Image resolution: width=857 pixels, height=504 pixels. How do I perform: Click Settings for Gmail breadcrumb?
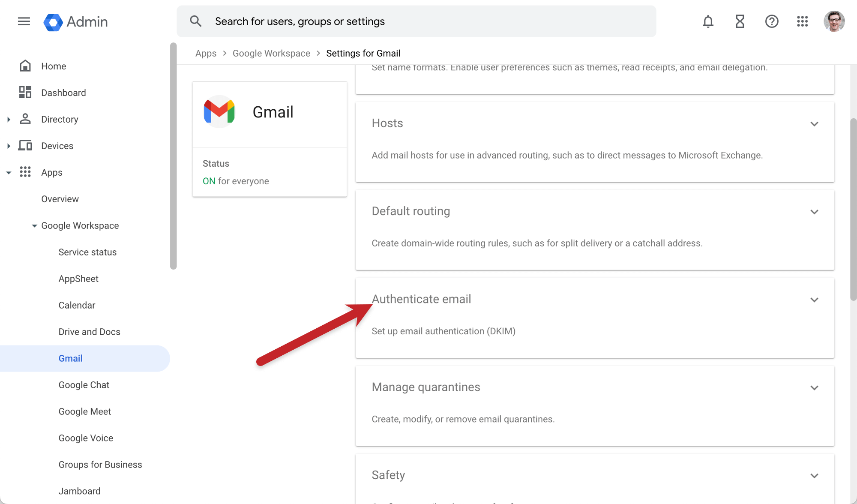coord(363,53)
